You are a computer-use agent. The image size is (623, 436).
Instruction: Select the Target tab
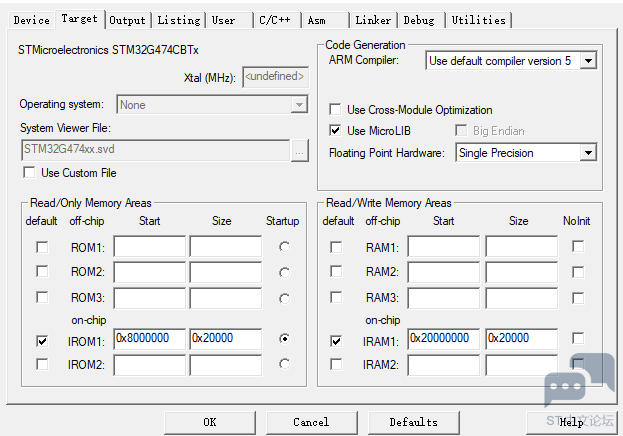79,19
